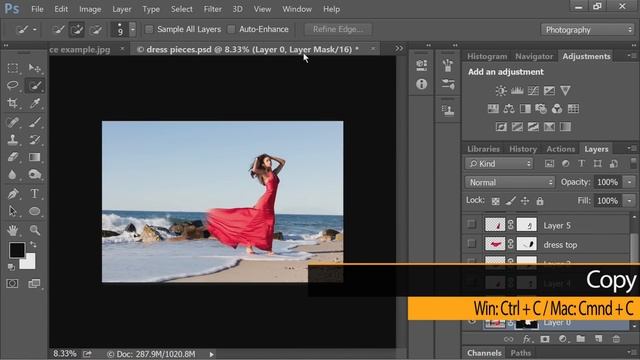Select the Horizontal Type tool
Image resolution: width=640 pixels, height=360 pixels.
[35, 193]
